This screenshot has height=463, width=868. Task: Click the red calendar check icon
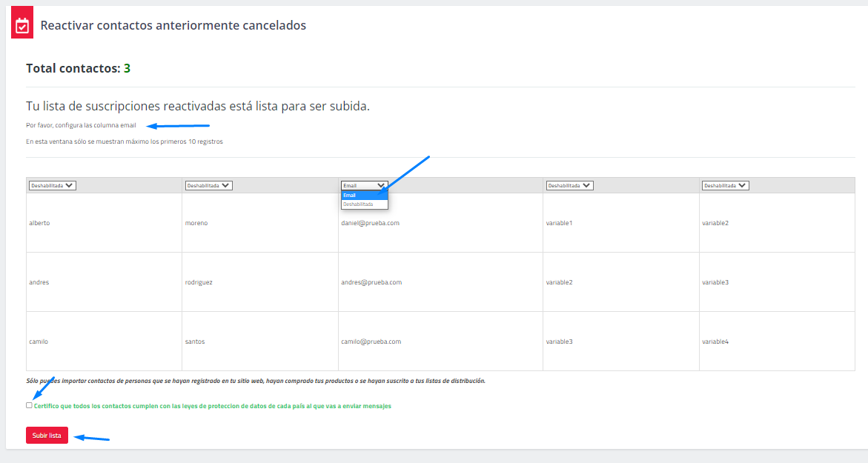pos(22,26)
